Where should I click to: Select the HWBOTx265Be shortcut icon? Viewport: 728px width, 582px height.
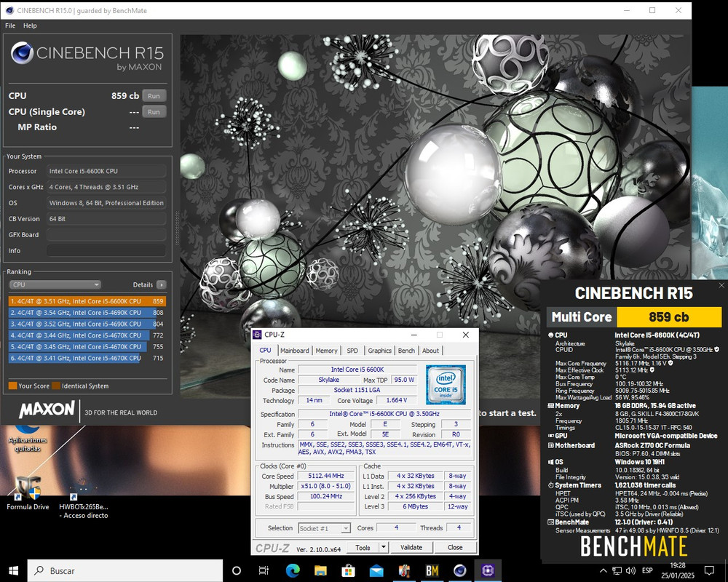84,498
